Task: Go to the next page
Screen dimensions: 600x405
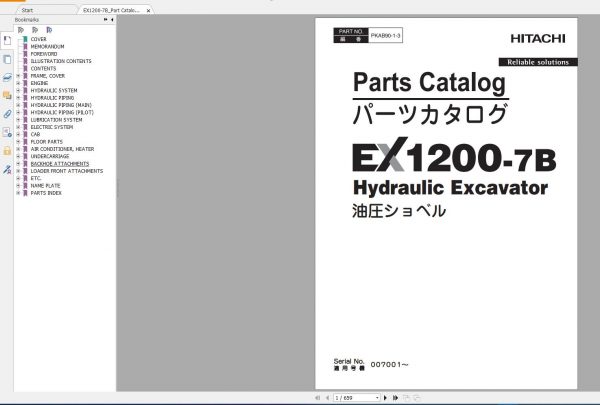Action: pos(385,398)
